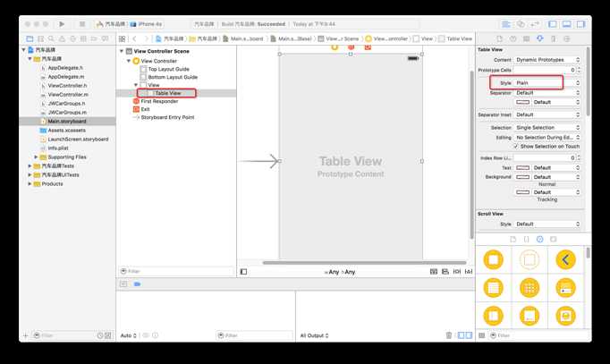Viewport: 610px width, 364px height.
Task: Collapse the View Controller Scene disclosure triangle
Action: [x=122, y=51]
